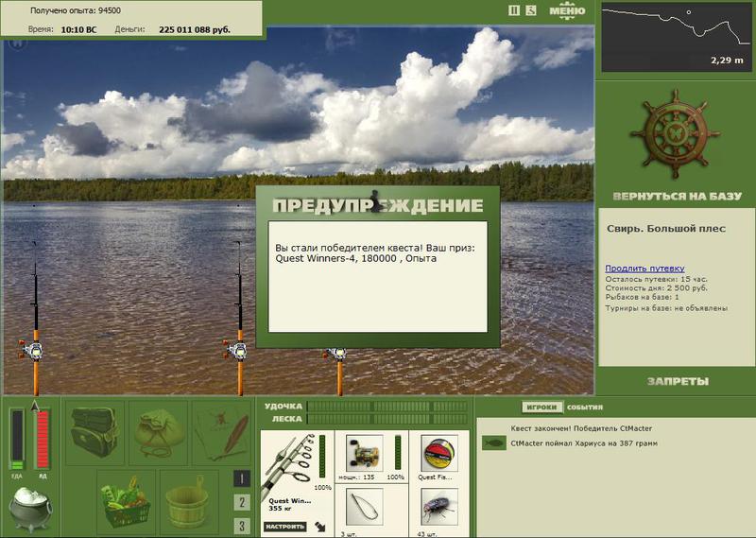Click the money value 225 011 088 руб.
The width and height of the screenshot is (756, 538).
pyautogui.click(x=195, y=30)
